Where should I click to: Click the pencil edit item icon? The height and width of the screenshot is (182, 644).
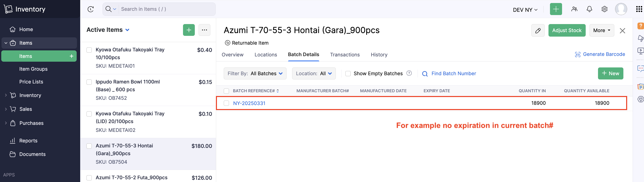click(x=538, y=31)
